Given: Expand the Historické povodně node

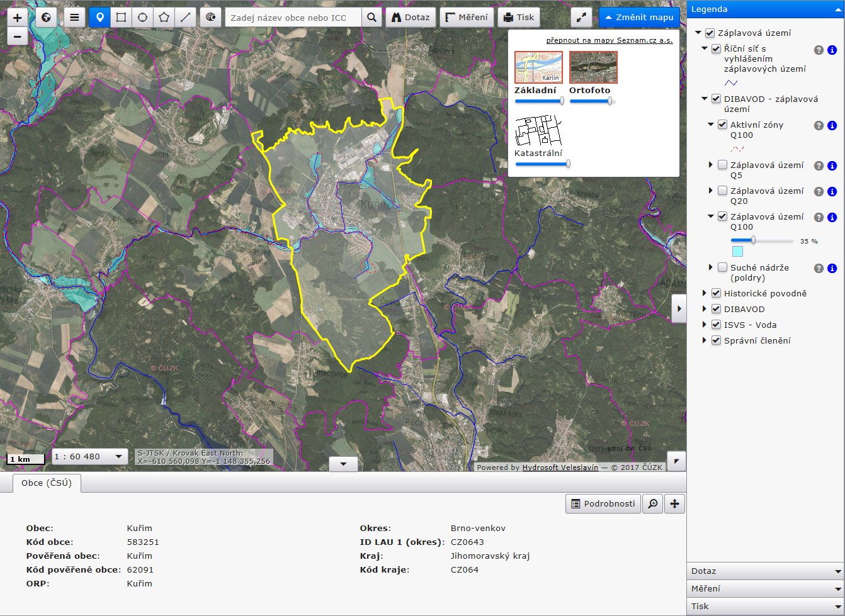Looking at the screenshot, I should (x=705, y=293).
